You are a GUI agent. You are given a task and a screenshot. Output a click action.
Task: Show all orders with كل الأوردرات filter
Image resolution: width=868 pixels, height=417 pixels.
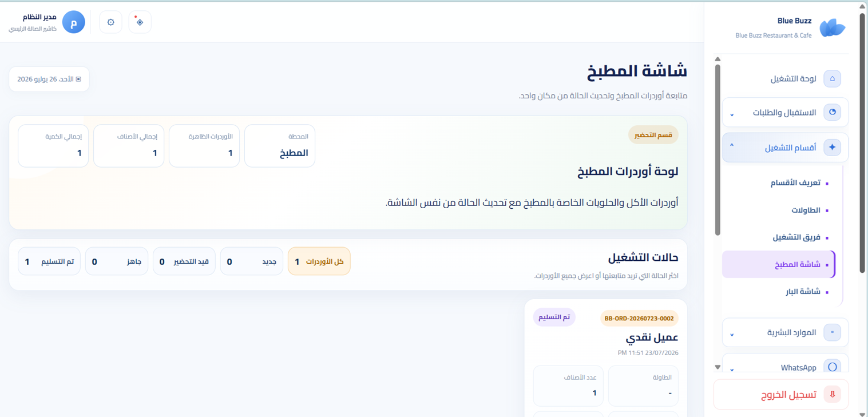click(319, 261)
